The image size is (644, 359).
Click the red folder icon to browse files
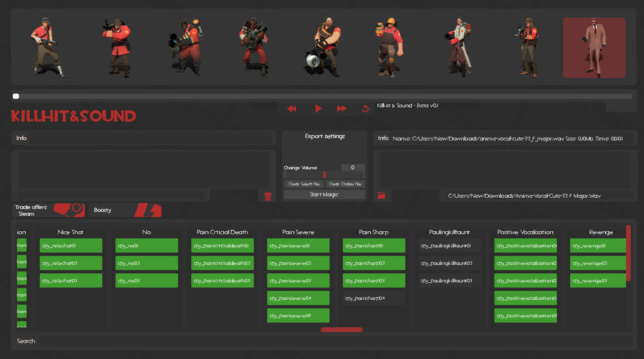click(382, 195)
